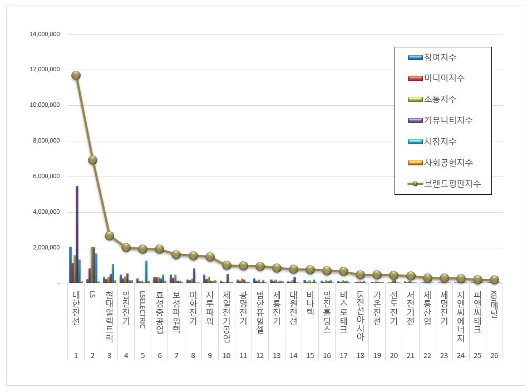This screenshot has height=392, width=532.
Task: Click the blue 참여지수 legend swatch
Action: (x=415, y=57)
